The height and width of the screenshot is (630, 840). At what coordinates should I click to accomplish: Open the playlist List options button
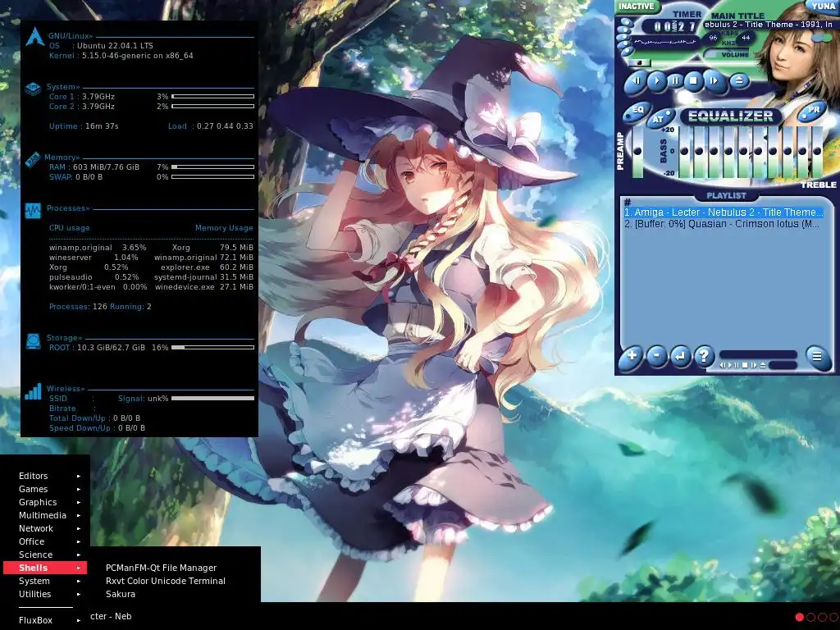coord(818,357)
